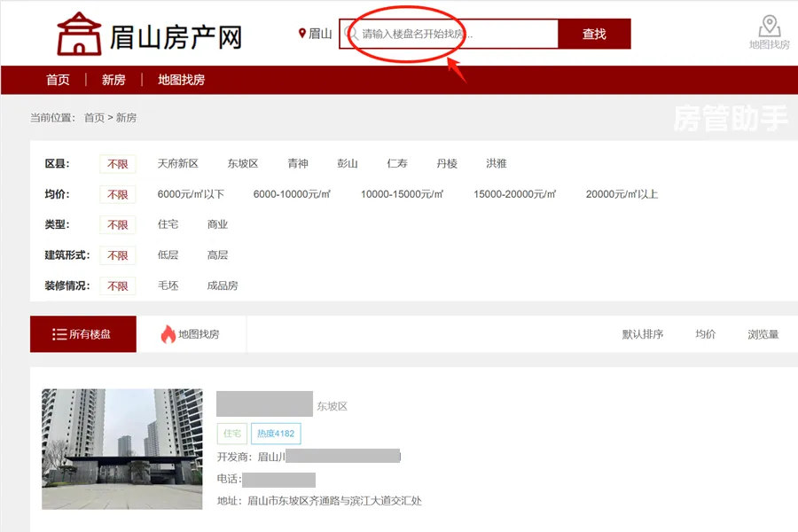The image size is (798, 532).
Task: Click the location pin next to 眉山
Action: tap(301, 34)
